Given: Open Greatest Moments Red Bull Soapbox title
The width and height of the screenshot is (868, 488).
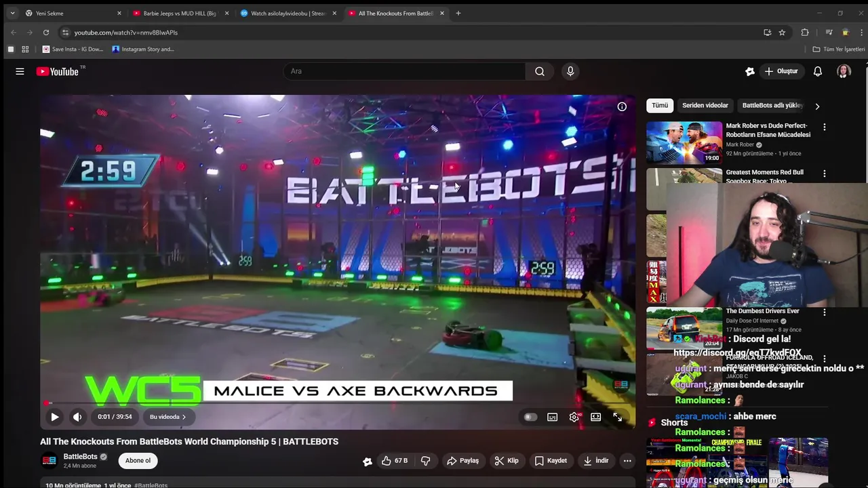Looking at the screenshot, I should [765, 176].
